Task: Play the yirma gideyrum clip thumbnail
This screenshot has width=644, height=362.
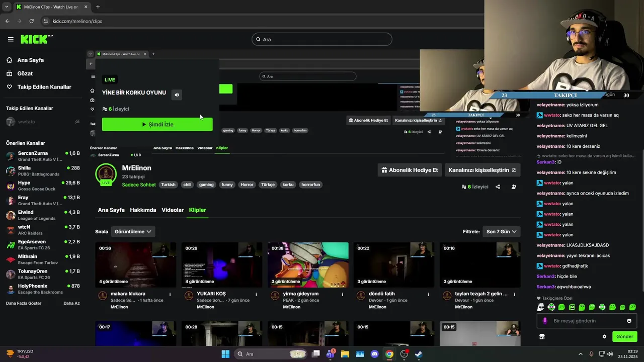Action: coord(308,265)
